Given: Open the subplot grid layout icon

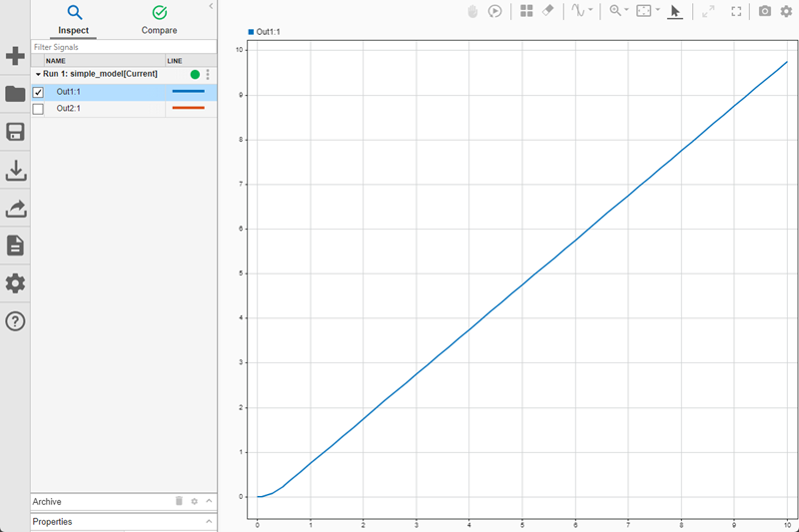Looking at the screenshot, I should [526, 11].
